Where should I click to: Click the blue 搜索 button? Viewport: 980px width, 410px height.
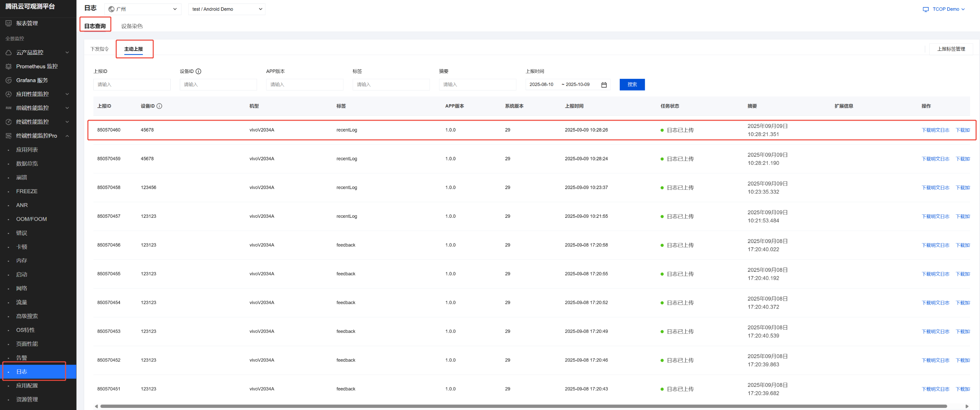coord(632,85)
